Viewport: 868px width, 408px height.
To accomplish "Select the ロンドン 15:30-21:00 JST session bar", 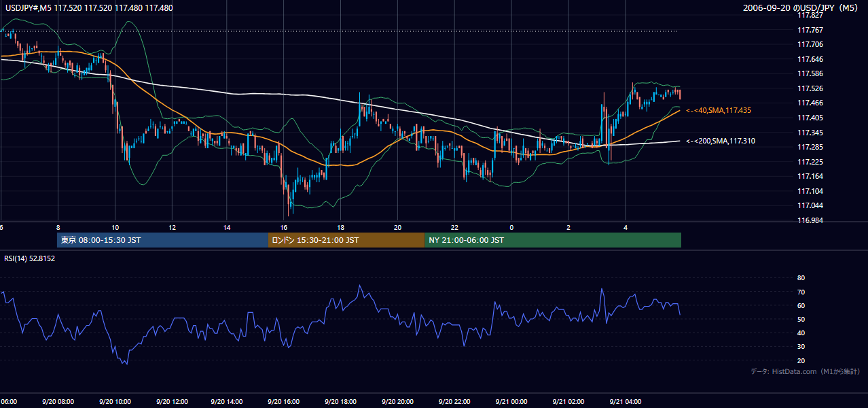I will click(346, 240).
